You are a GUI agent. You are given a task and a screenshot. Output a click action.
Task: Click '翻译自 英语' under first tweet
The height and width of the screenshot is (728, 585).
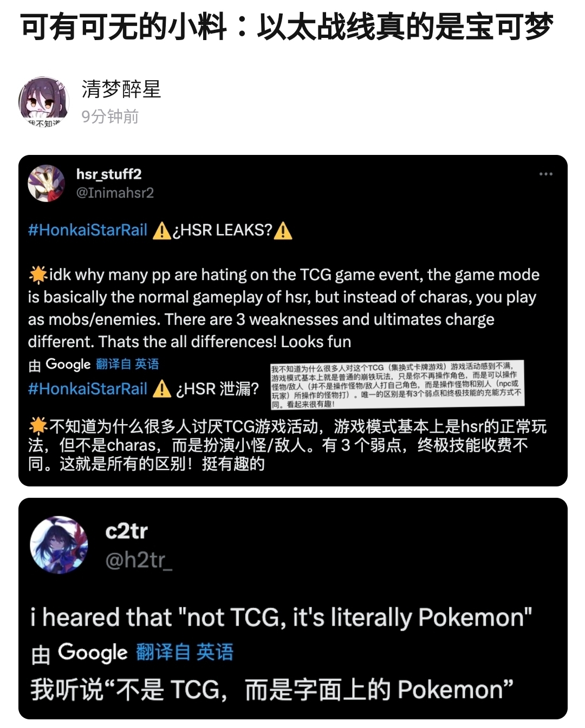tap(127, 365)
